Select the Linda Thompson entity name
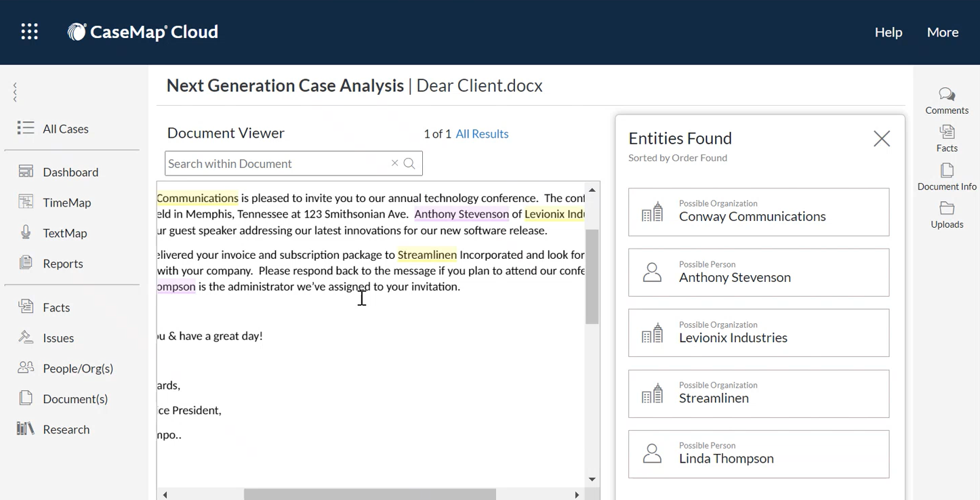 pos(727,458)
